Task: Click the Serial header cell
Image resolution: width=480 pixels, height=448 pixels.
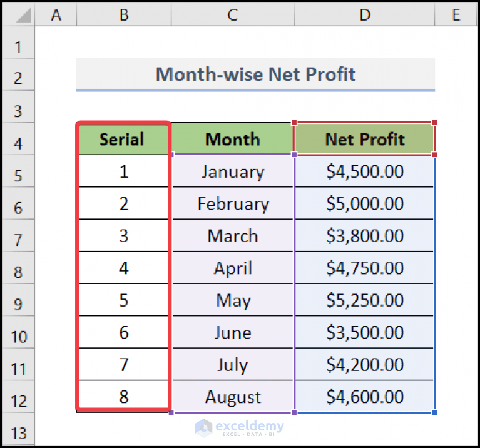Action: pos(123,139)
